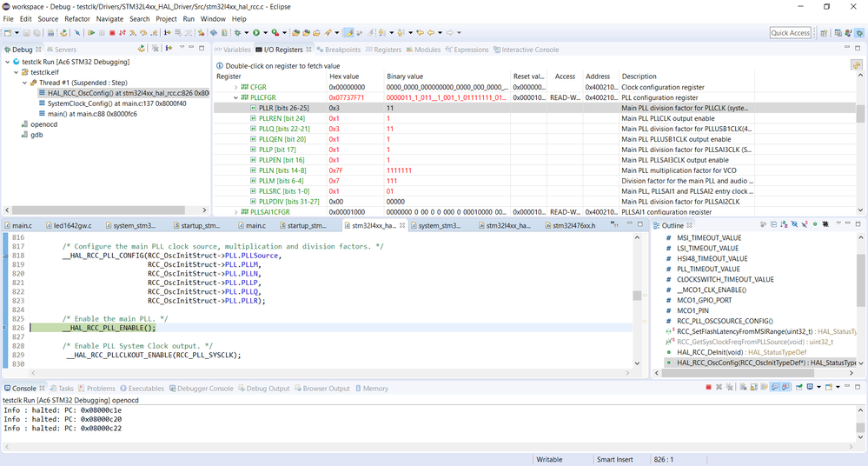
Task: Click the New file toolbar icon
Action: coord(8,33)
